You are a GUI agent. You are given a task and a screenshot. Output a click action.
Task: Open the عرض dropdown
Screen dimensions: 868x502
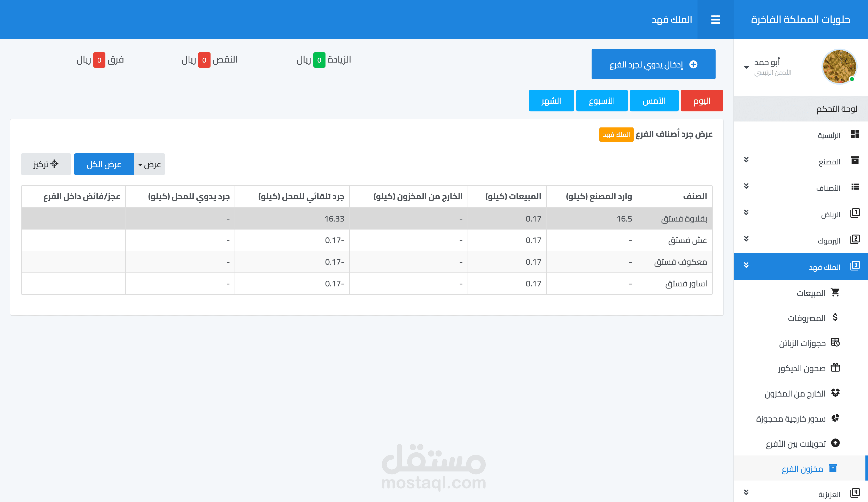click(150, 164)
